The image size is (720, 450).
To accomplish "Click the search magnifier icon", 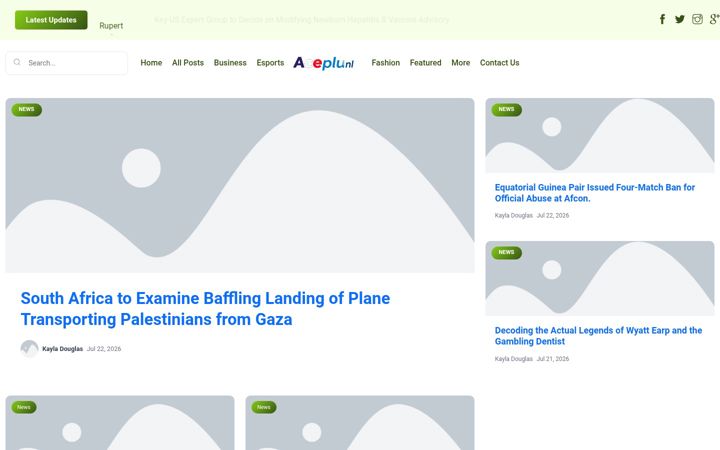I will point(17,62).
